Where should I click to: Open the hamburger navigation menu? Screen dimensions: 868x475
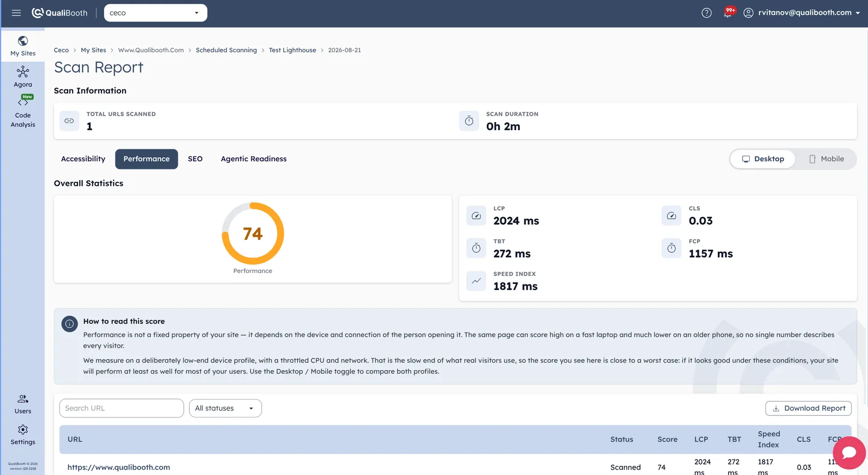(x=16, y=12)
